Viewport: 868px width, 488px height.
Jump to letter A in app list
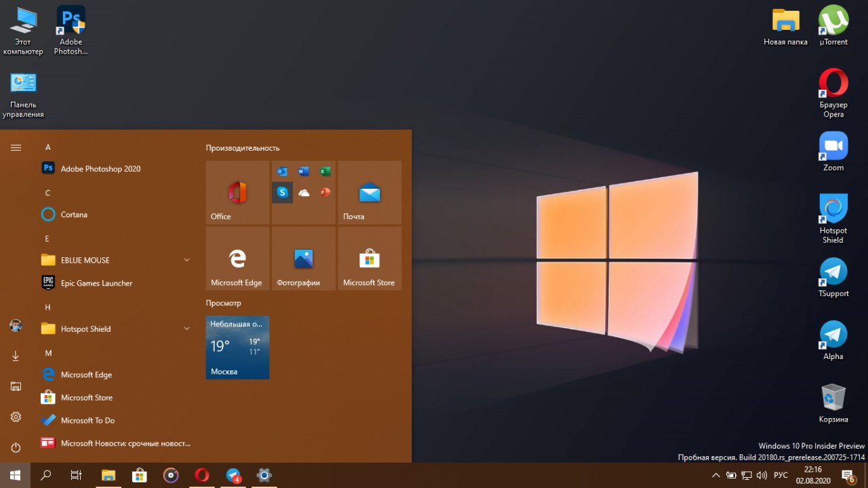pyautogui.click(x=48, y=147)
